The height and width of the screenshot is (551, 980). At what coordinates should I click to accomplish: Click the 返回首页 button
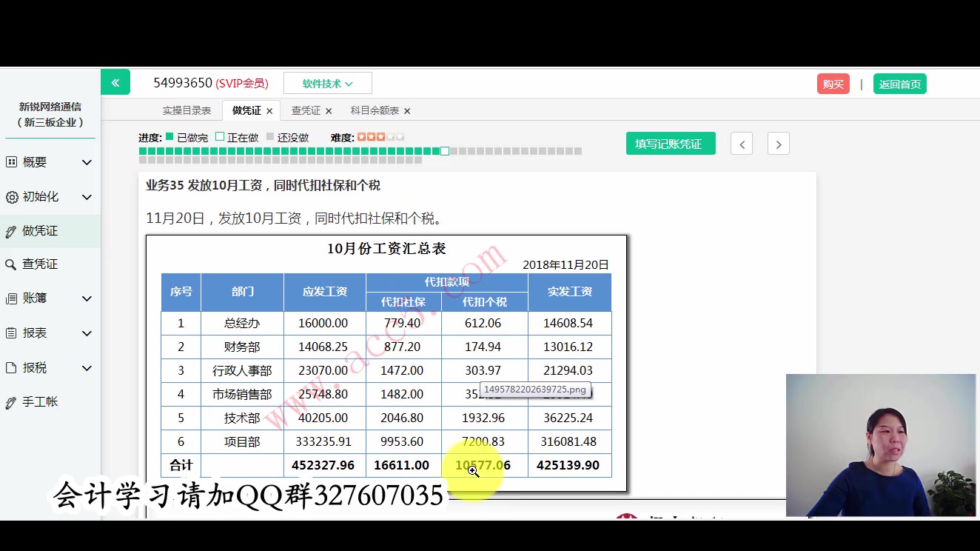click(x=899, y=84)
